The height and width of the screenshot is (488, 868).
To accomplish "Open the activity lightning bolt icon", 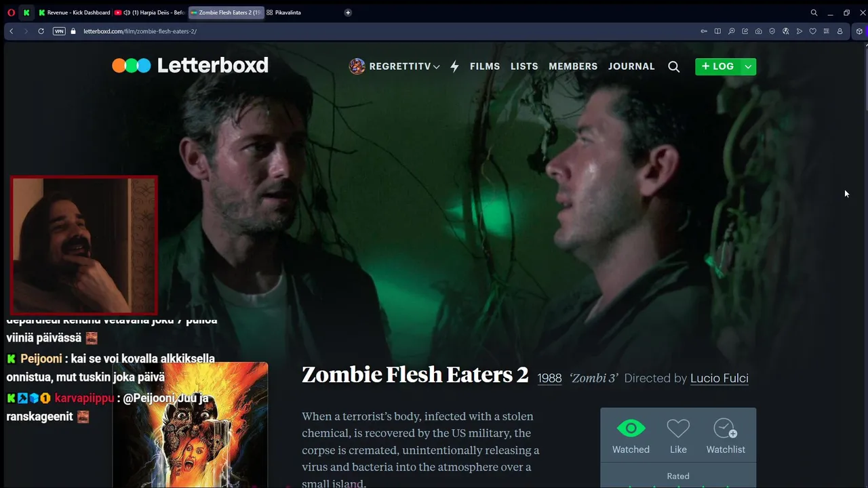I will 454,66.
